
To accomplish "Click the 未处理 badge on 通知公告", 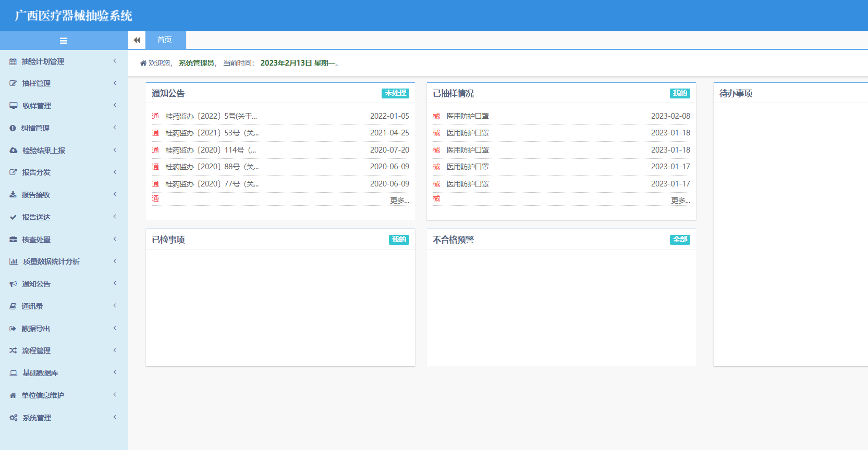I will [x=395, y=93].
